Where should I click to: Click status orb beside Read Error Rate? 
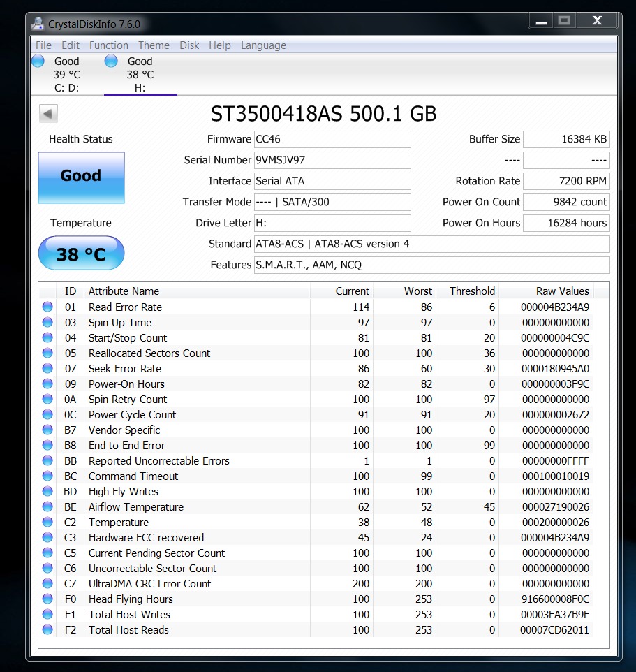[47, 307]
